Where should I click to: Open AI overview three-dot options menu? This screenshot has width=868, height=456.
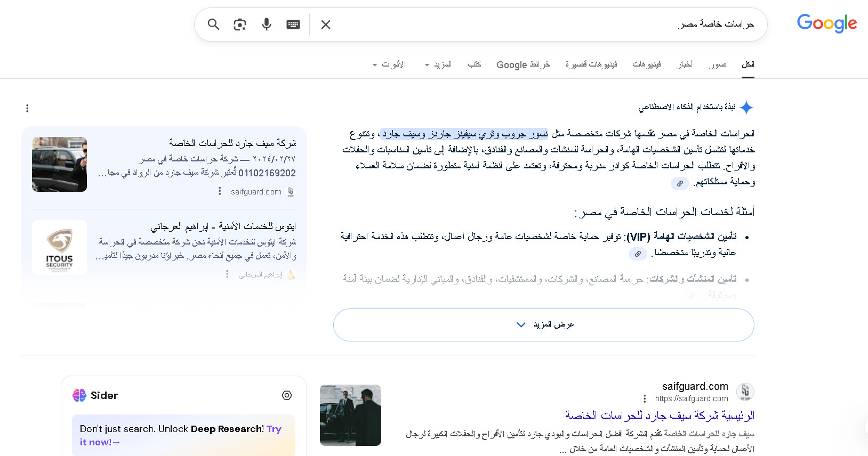pyautogui.click(x=27, y=109)
